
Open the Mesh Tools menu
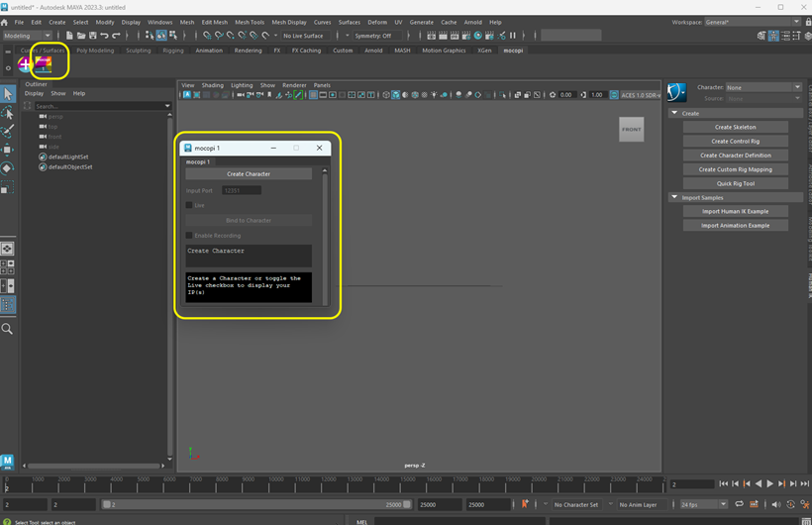pos(250,22)
